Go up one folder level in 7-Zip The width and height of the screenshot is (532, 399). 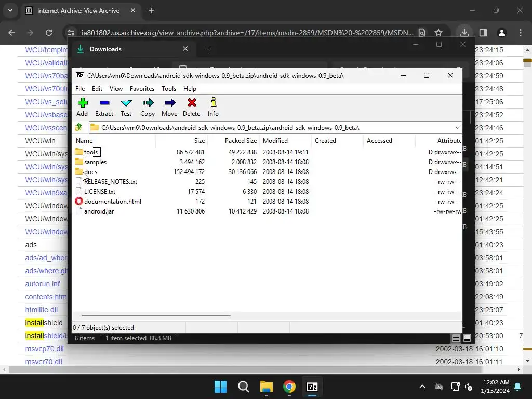click(78, 128)
